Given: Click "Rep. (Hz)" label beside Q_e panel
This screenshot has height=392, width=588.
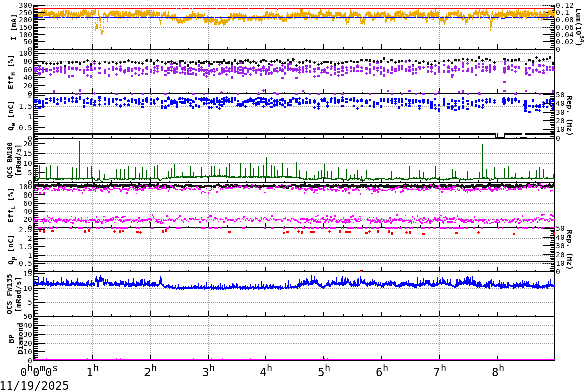Looking at the screenshot, I should [569, 116].
